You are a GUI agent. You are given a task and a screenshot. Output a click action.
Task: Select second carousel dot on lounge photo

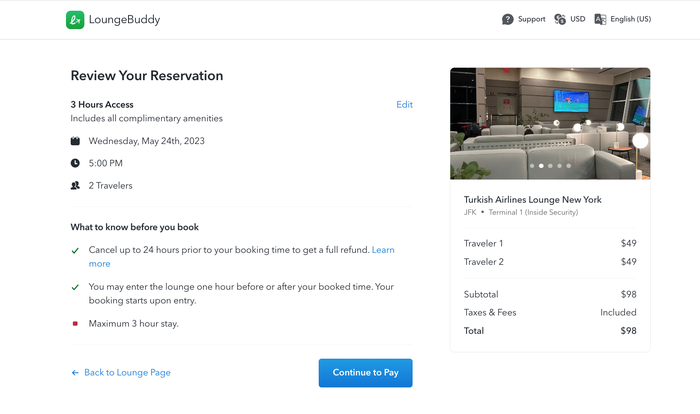(541, 166)
